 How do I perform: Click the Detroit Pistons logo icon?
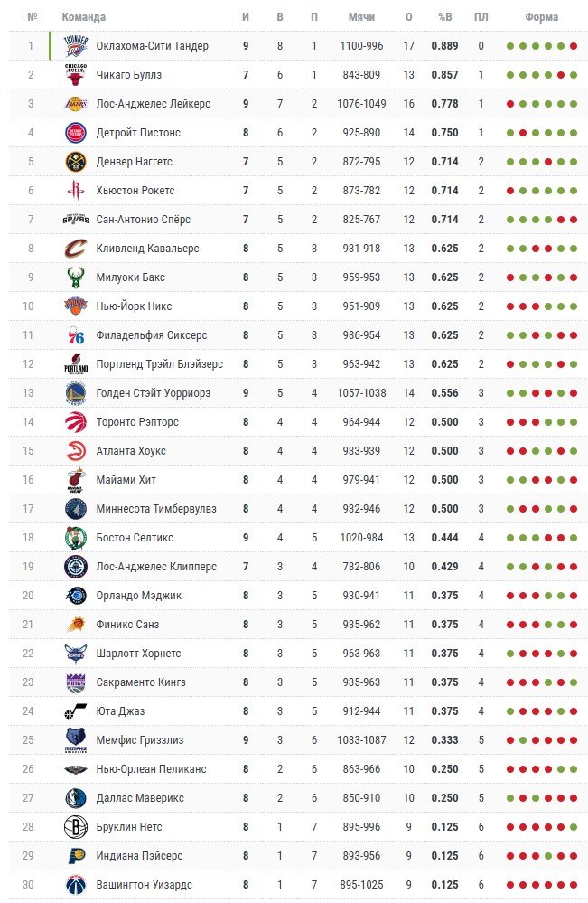coord(76,133)
